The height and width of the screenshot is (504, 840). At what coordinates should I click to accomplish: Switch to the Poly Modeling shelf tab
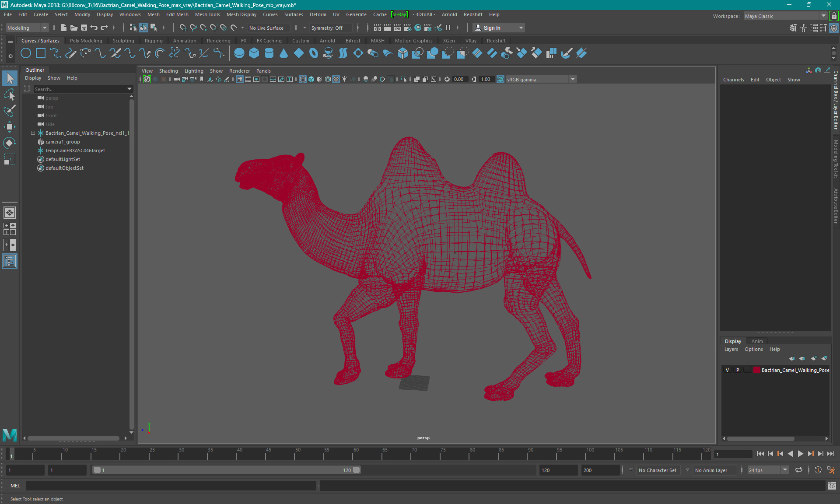86,41
